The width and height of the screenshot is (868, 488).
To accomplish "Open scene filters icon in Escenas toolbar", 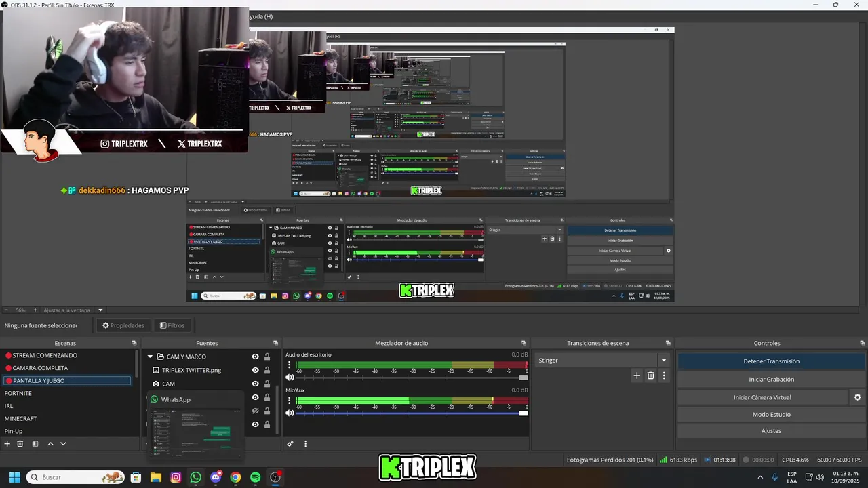I will pos(35,444).
